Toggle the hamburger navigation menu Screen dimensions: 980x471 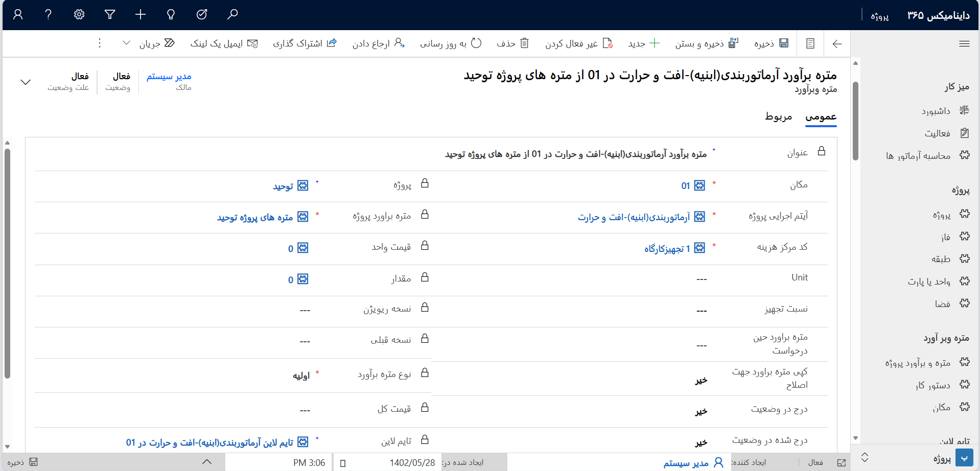pyautogui.click(x=964, y=44)
